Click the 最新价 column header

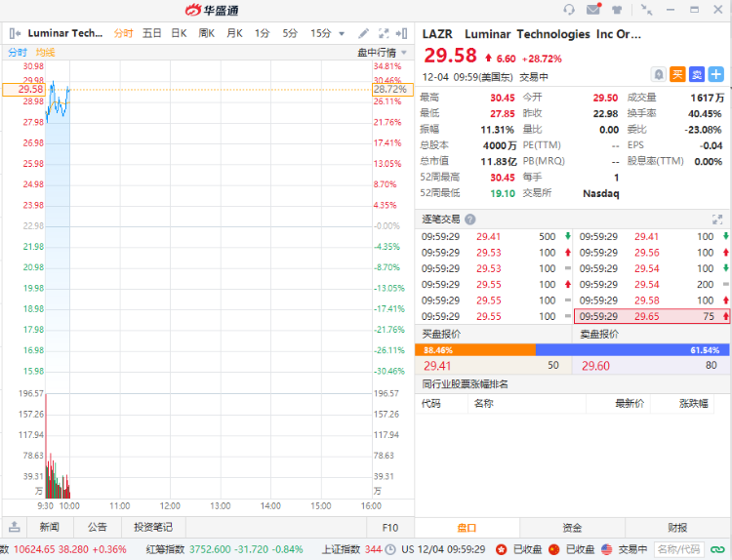click(x=630, y=403)
